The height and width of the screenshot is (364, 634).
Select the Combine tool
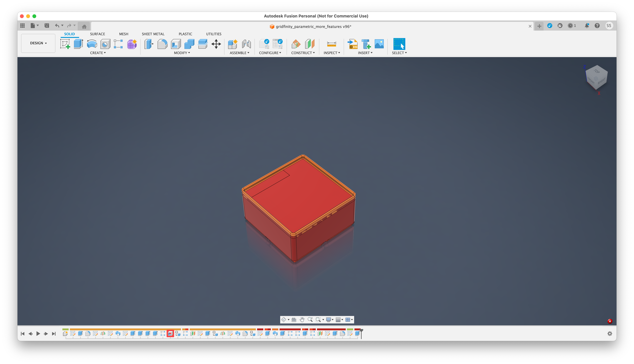pos(189,44)
